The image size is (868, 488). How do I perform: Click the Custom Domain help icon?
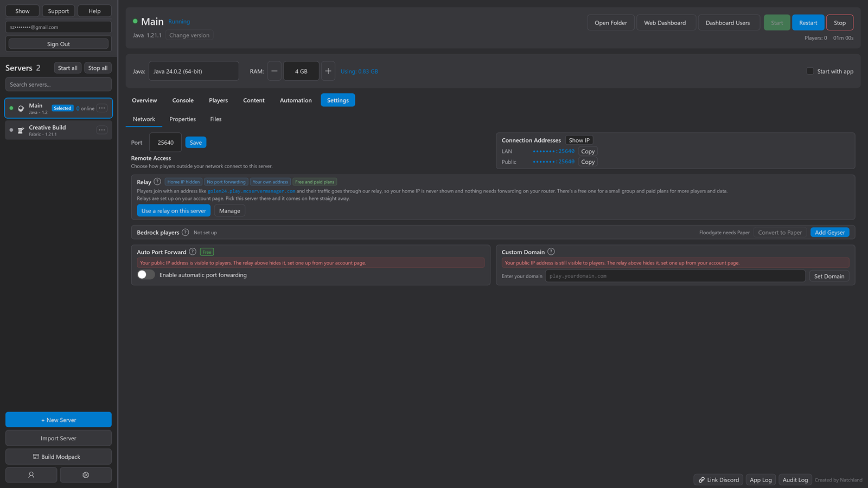pyautogui.click(x=551, y=252)
